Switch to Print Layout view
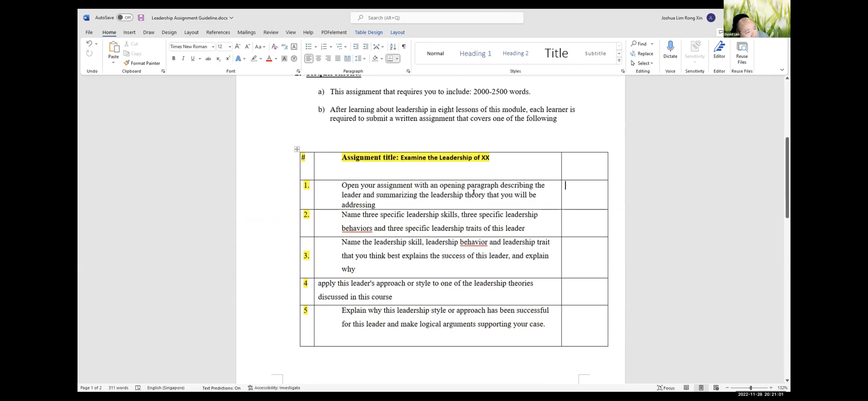The height and width of the screenshot is (401, 868). coord(701,387)
